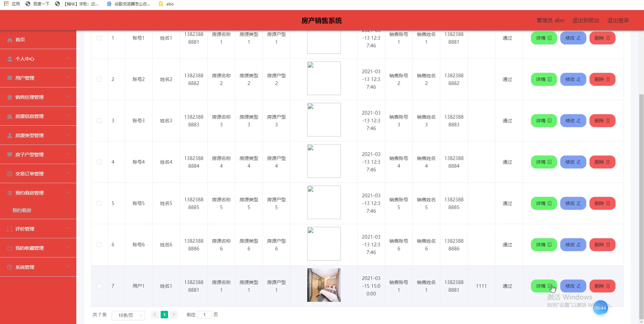This screenshot has height=324, width=644.
Task: Click the 共 7 条 total count text
Action: (x=100, y=315)
